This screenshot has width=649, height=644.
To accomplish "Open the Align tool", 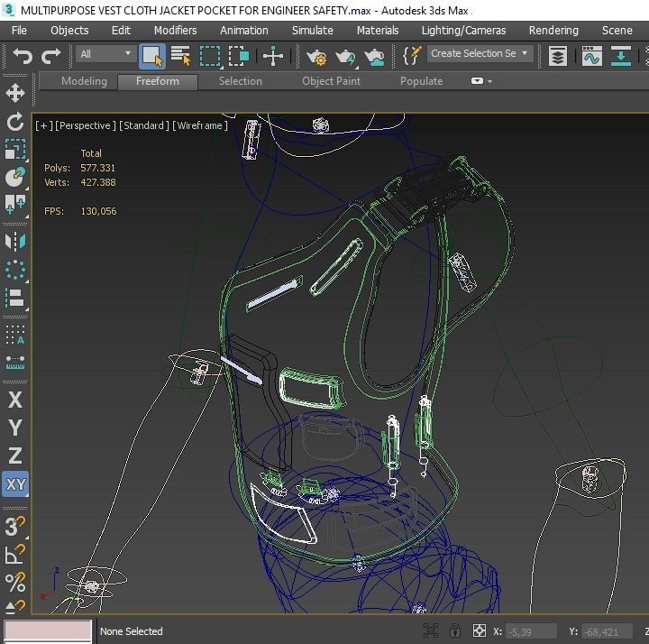I will click(x=15, y=298).
